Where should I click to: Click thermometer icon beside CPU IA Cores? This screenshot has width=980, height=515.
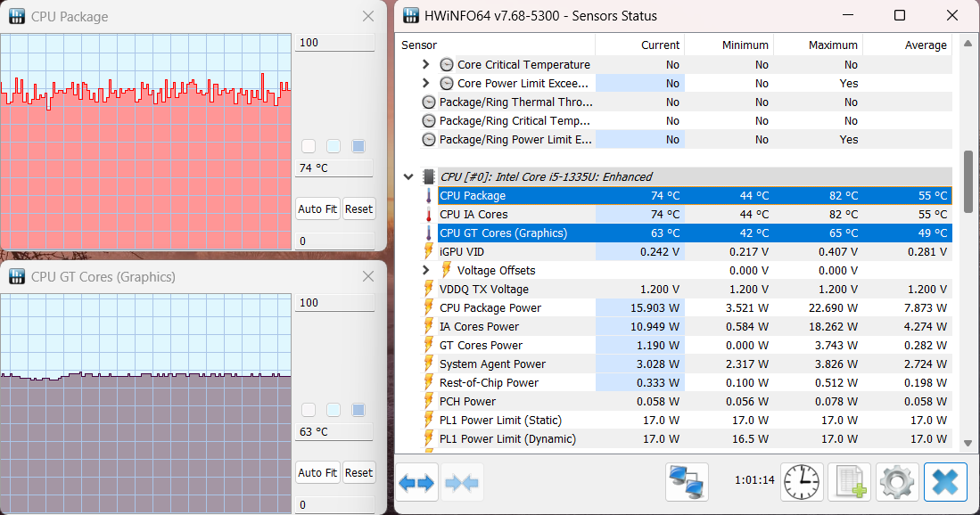[429, 214]
